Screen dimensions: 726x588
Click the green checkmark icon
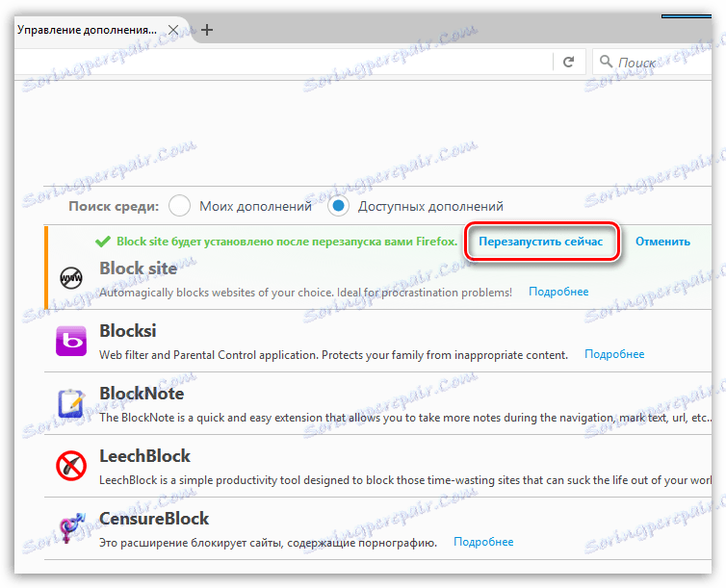pos(103,242)
